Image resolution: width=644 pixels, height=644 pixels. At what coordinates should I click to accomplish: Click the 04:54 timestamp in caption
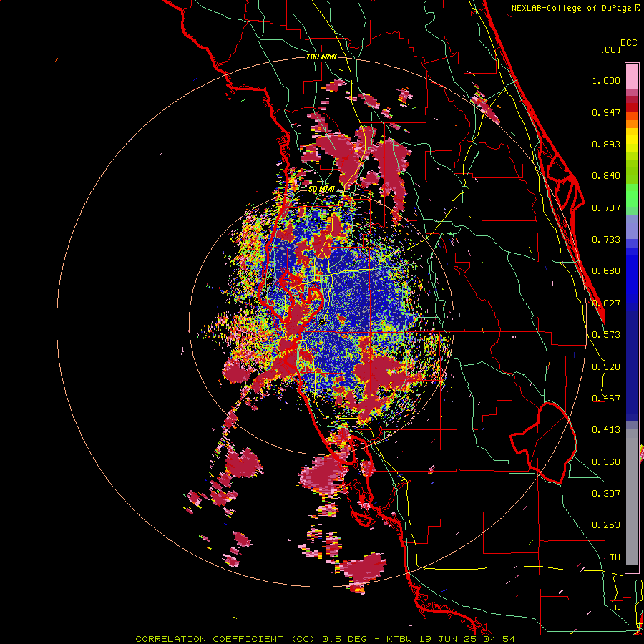[498, 639]
